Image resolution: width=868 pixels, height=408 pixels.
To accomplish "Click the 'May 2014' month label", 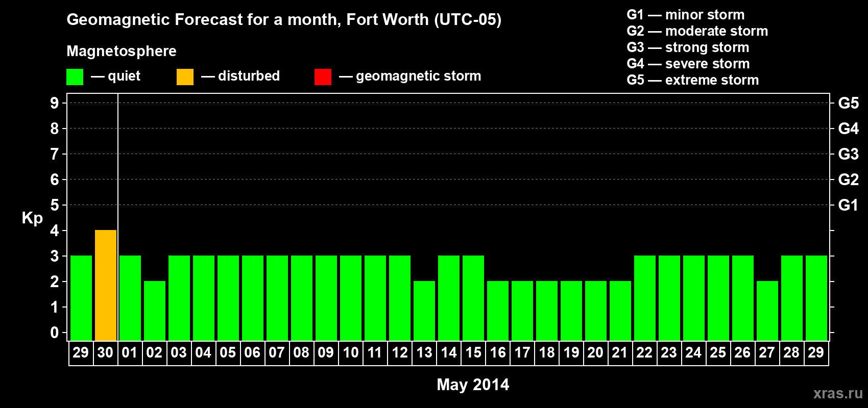I will [x=473, y=385].
